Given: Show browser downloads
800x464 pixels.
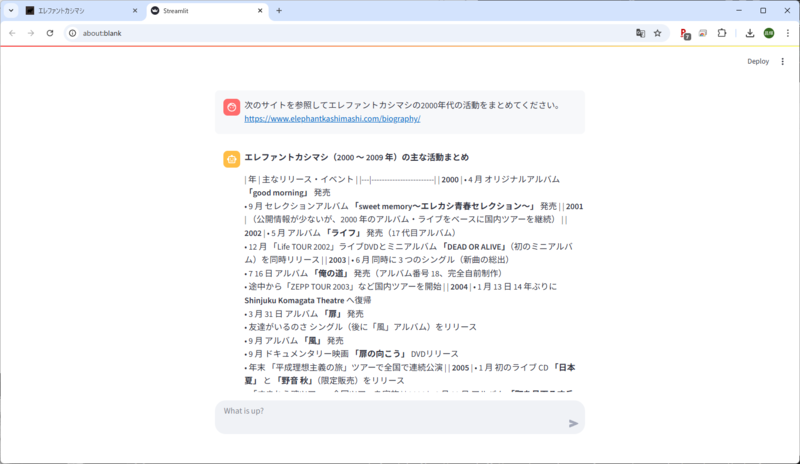Looking at the screenshot, I should click(x=749, y=33).
